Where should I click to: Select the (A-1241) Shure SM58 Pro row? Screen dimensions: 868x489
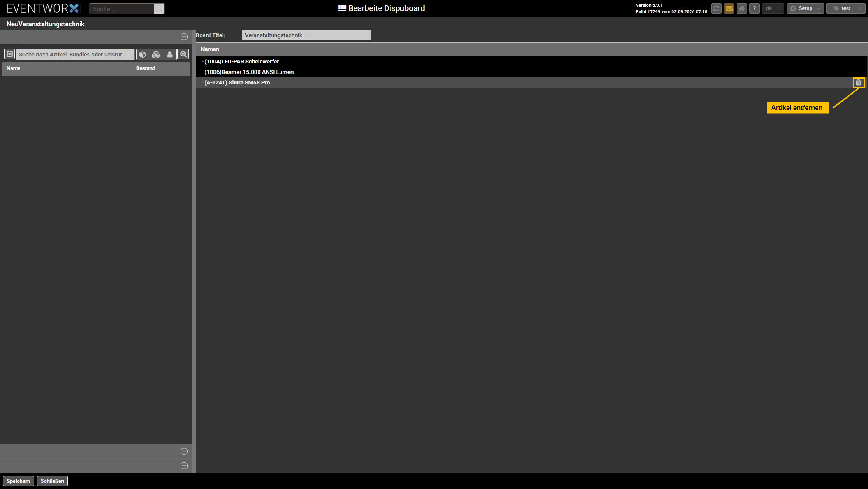click(x=531, y=82)
